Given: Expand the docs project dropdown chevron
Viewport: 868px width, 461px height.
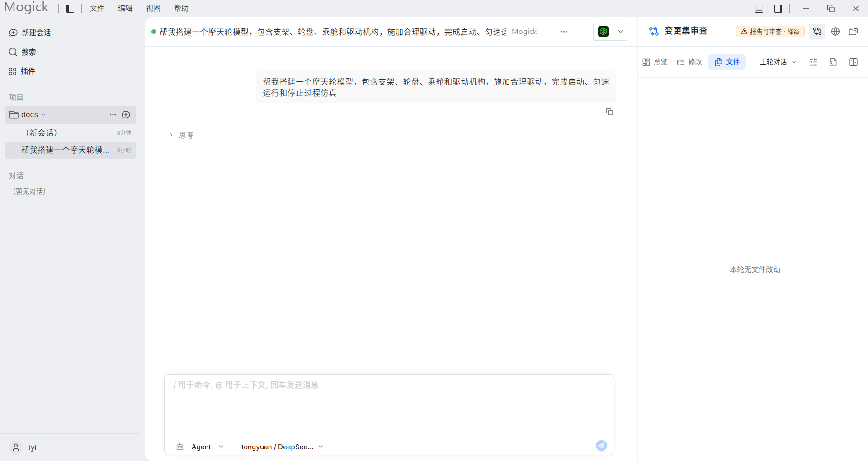Looking at the screenshot, I should [x=43, y=115].
